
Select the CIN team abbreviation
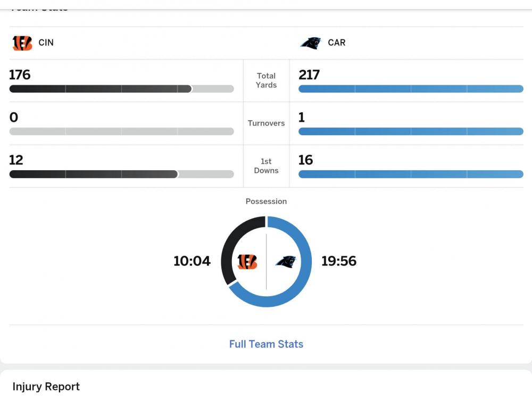[x=46, y=43]
